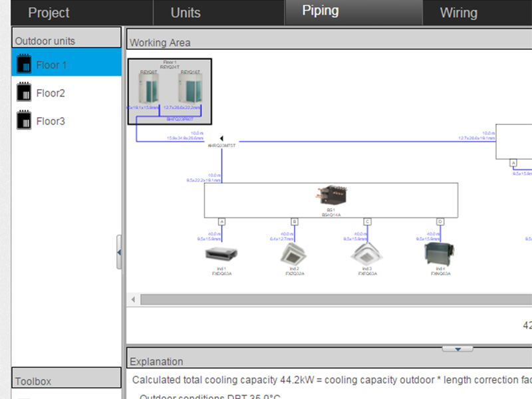Screen dimensions: 532x399
Task: Select the REYQ8T outdoor unit icon
Action: pos(148,88)
